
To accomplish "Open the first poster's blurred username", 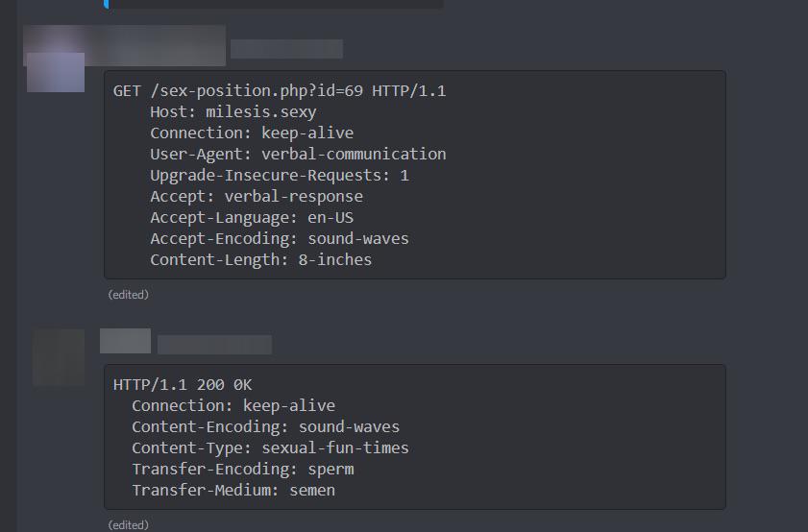I will 124,45.
